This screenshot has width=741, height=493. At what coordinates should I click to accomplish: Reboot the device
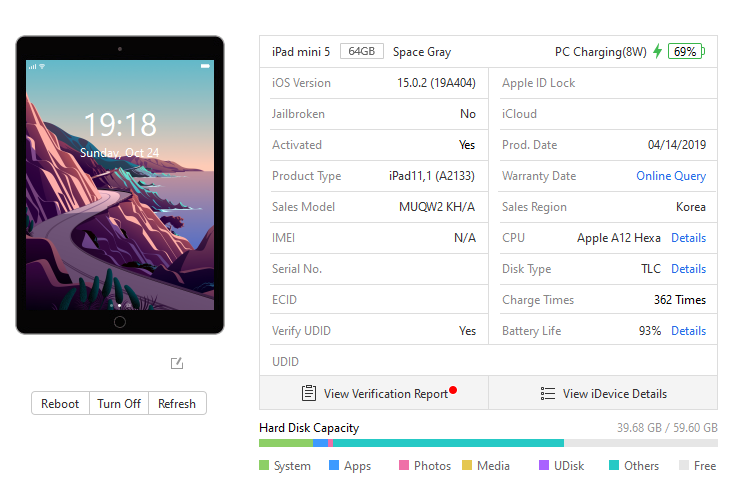pos(60,404)
